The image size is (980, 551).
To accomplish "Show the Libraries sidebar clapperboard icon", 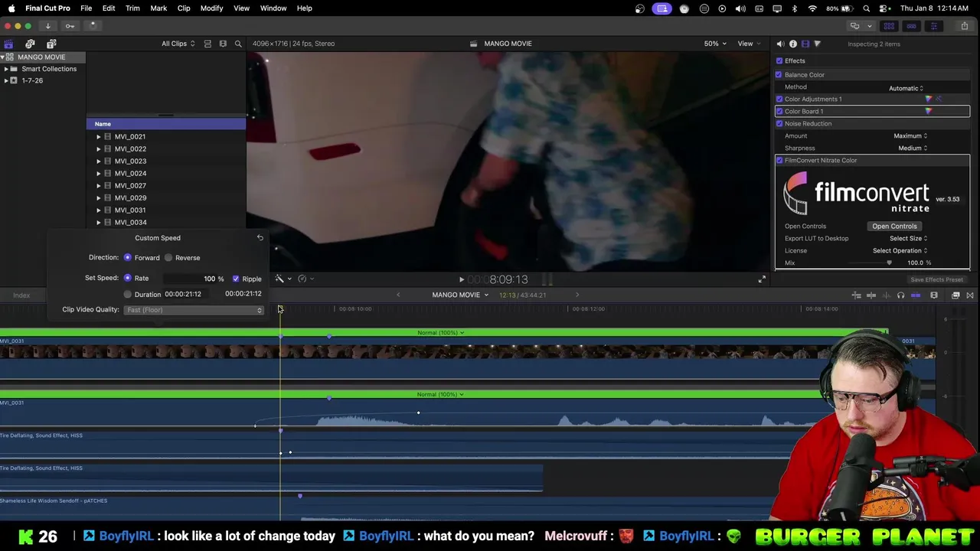I will tap(8, 44).
